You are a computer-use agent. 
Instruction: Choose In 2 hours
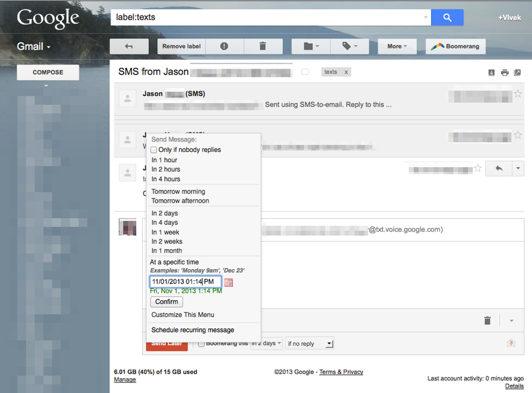pyautogui.click(x=166, y=169)
